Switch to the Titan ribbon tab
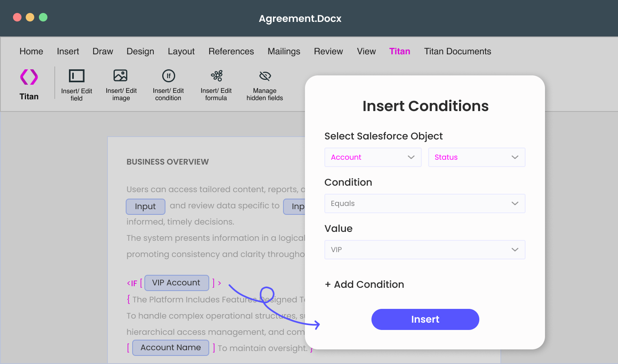This screenshot has height=364, width=618. pos(399,51)
